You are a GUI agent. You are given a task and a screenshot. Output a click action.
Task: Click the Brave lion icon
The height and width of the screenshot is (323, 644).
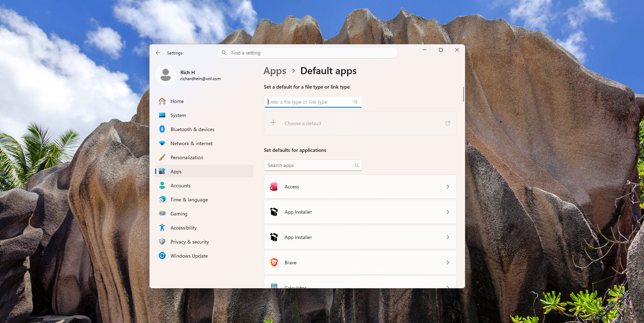coord(274,263)
